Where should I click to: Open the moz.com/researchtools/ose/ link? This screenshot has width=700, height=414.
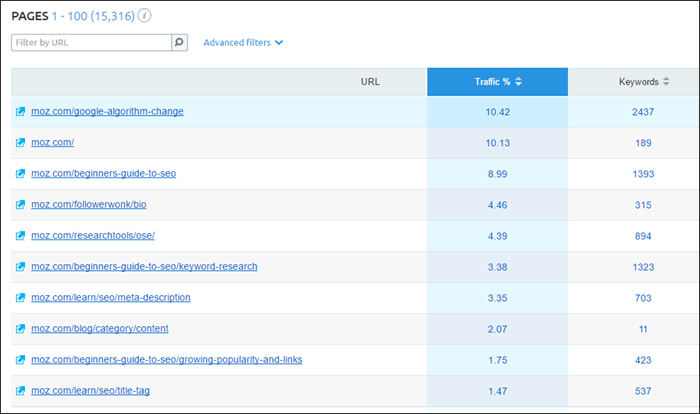coord(93,235)
